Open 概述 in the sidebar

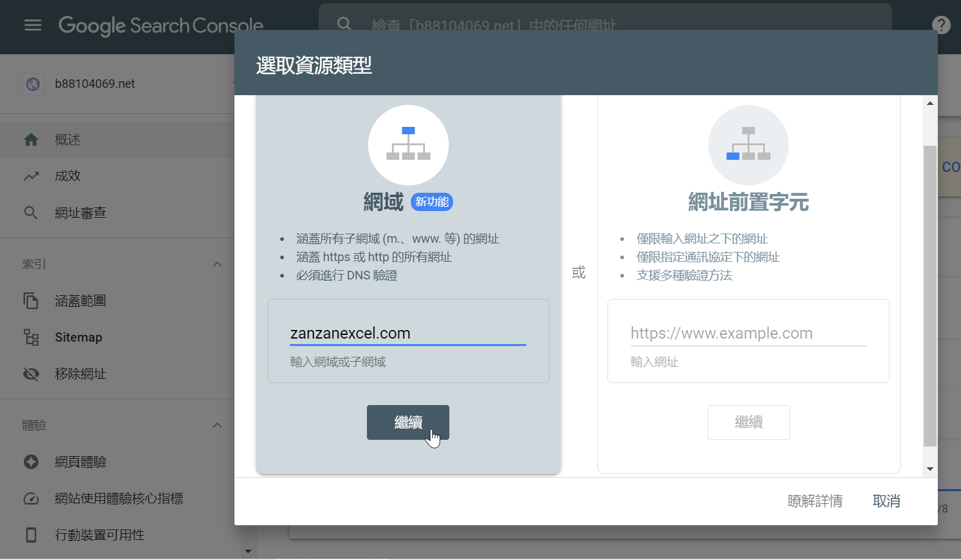117,140
